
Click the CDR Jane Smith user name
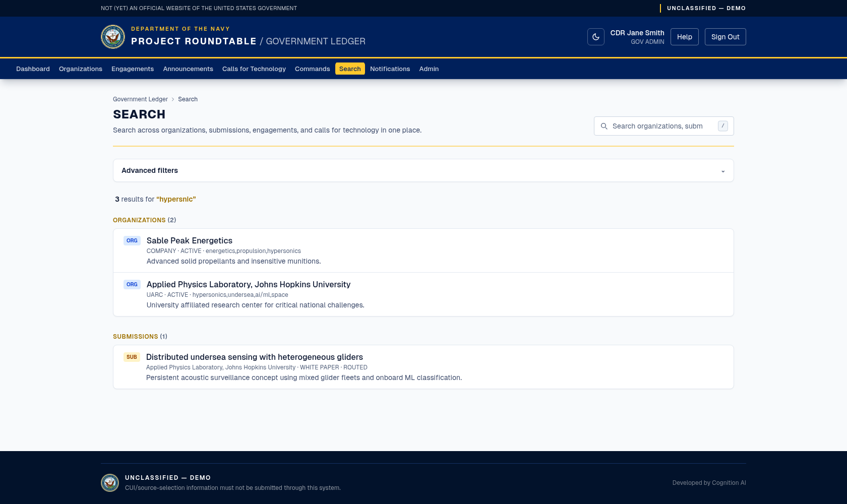click(637, 33)
